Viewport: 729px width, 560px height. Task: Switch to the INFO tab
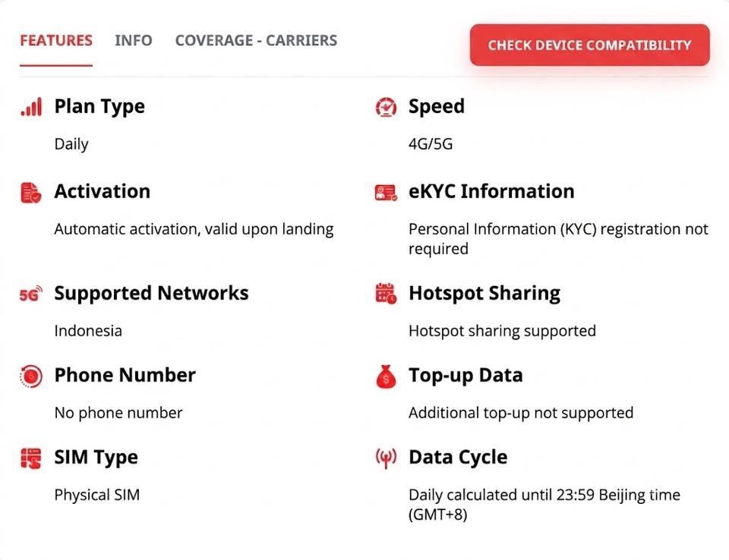click(x=134, y=40)
